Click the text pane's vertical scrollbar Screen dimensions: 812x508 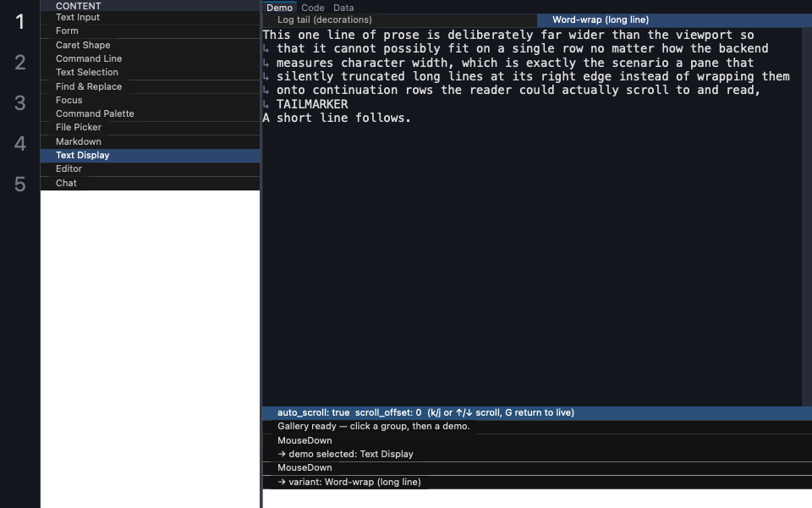coord(807,217)
